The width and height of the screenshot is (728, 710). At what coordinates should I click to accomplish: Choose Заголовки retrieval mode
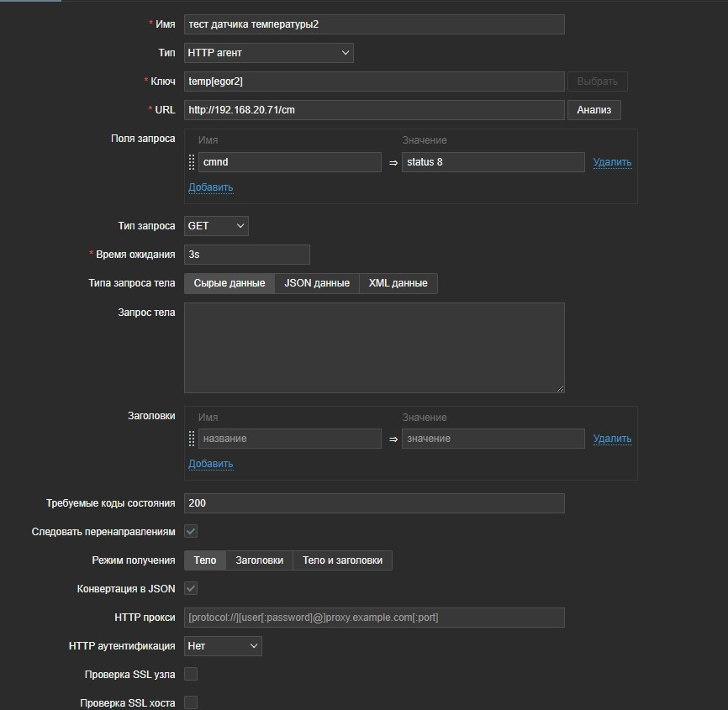pos(259,560)
